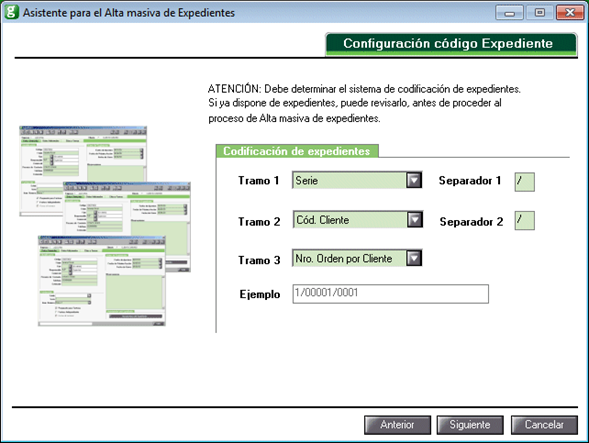The image size is (589, 443).
Task: Cancel the wizard with Cancelar
Action: pyautogui.click(x=544, y=425)
